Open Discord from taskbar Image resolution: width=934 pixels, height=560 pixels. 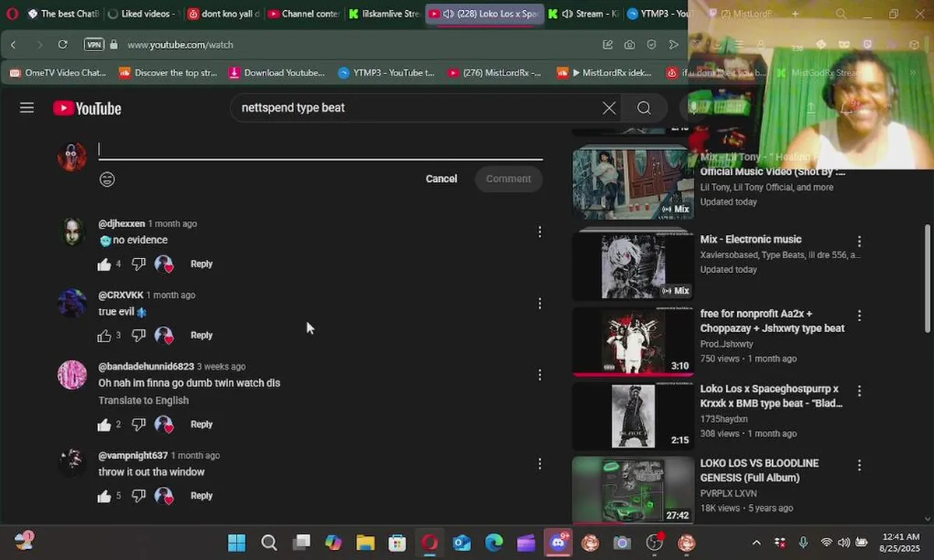(x=558, y=543)
